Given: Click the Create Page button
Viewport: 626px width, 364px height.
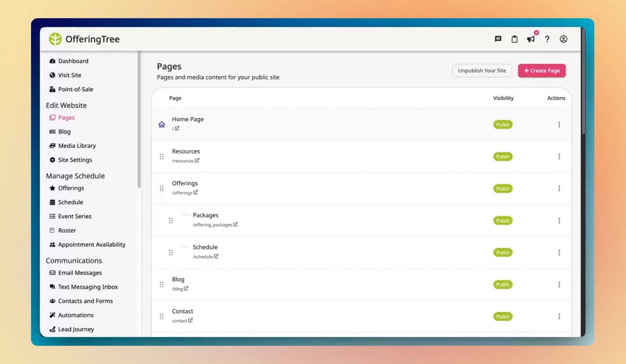Looking at the screenshot, I should [542, 70].
